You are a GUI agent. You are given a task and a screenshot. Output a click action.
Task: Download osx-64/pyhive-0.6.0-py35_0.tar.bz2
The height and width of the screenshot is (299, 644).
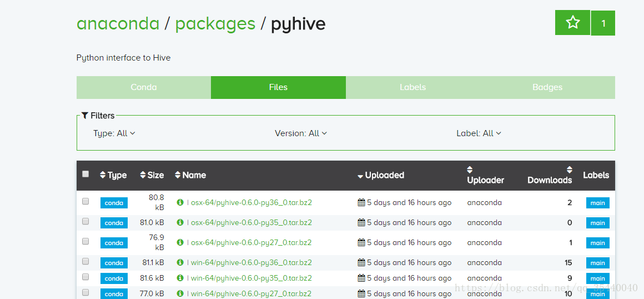pos(251,222)
